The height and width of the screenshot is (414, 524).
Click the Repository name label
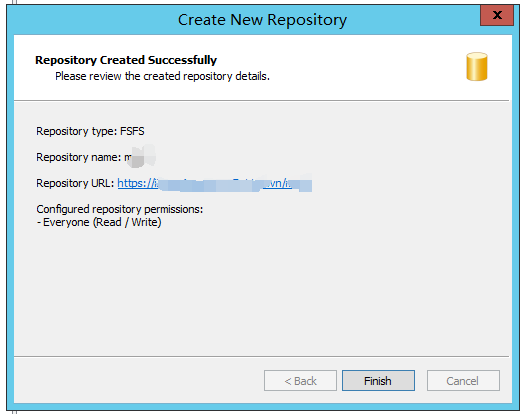(79, 157)
